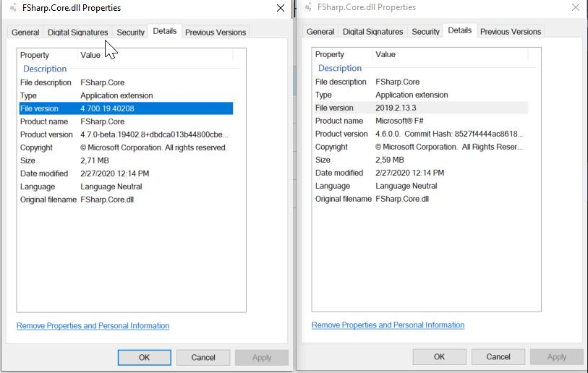Open General tab in left window
588x373 pixels.
point(25,33)
